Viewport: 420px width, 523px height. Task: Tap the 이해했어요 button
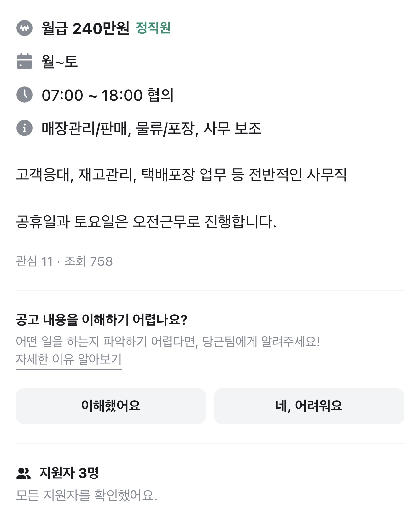(111, 406)
